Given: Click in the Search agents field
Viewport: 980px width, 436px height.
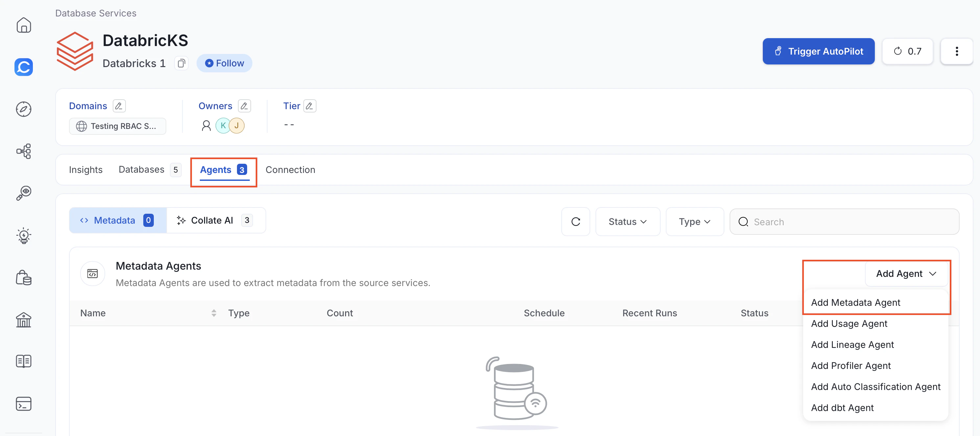Looking at the screenshot, I should tap(844, 222).
